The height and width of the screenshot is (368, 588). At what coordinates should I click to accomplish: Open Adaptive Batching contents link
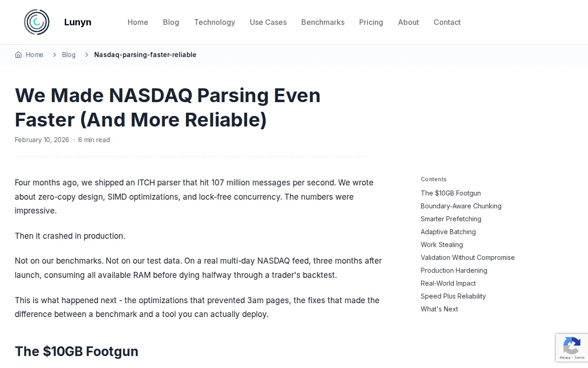coord(448,232)
